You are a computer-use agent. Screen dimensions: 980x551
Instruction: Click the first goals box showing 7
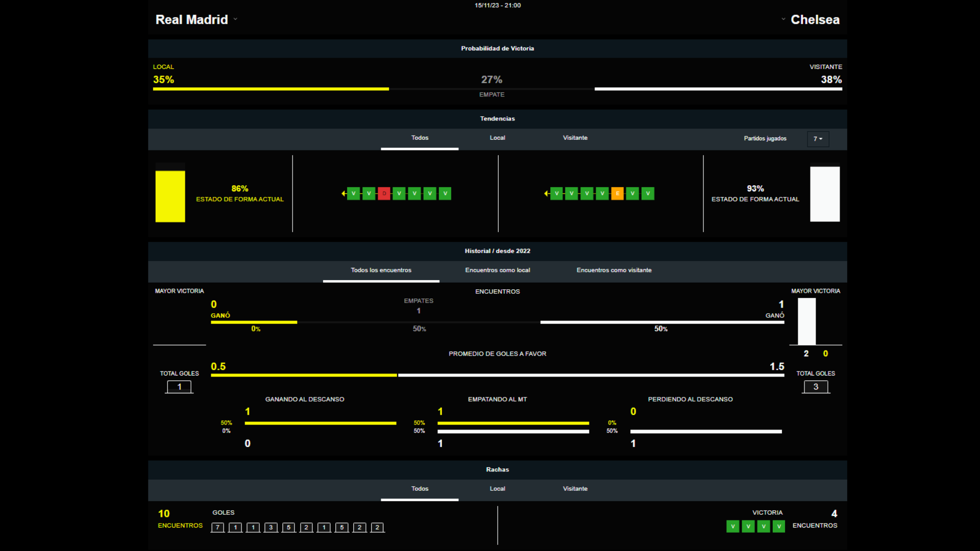click(218, 528)
